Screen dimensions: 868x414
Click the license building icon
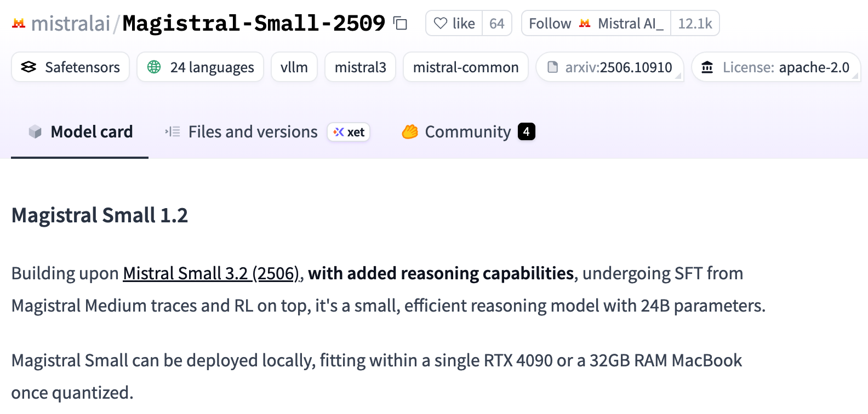(x=707, y=67)
